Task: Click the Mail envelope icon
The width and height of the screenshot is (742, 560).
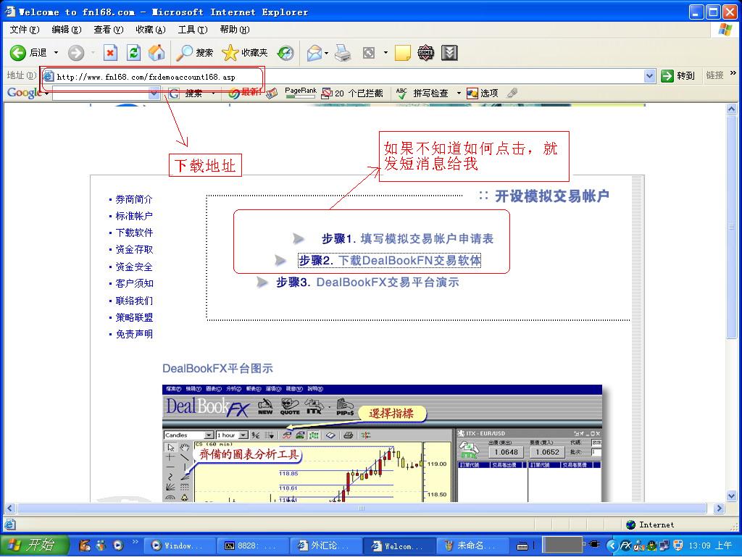Action: tap(314, 52)
